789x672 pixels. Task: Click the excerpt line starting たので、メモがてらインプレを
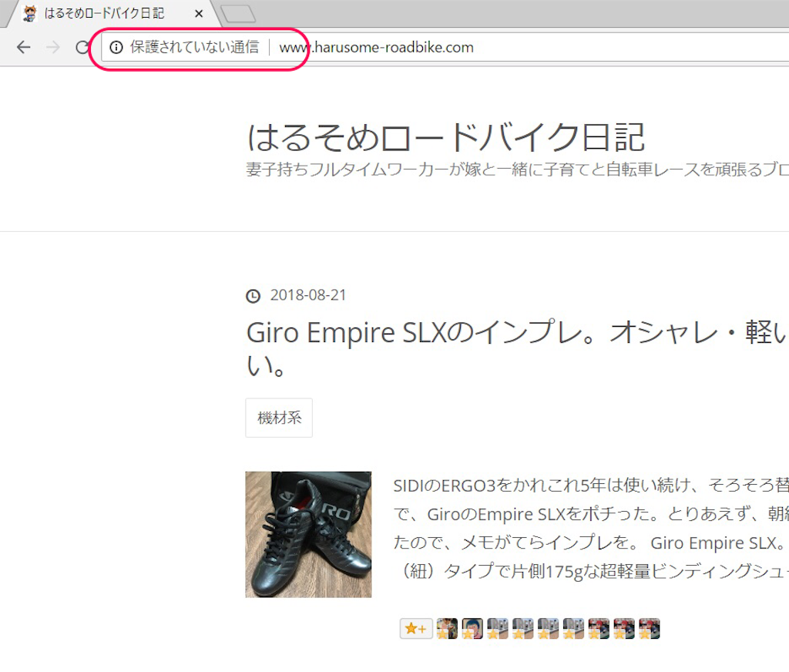(591, 543)
